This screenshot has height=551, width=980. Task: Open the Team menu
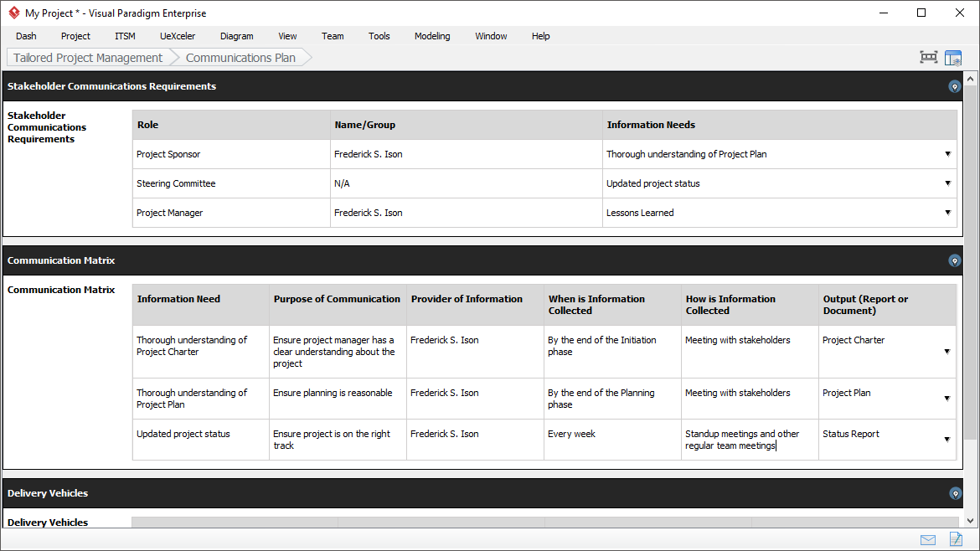click(333, 36)
